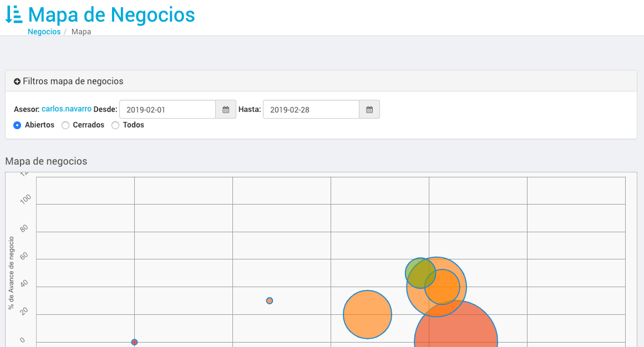Select the Abiertos radio button
The height and width of the screenshot is (347, 644).
pos(17,125)
